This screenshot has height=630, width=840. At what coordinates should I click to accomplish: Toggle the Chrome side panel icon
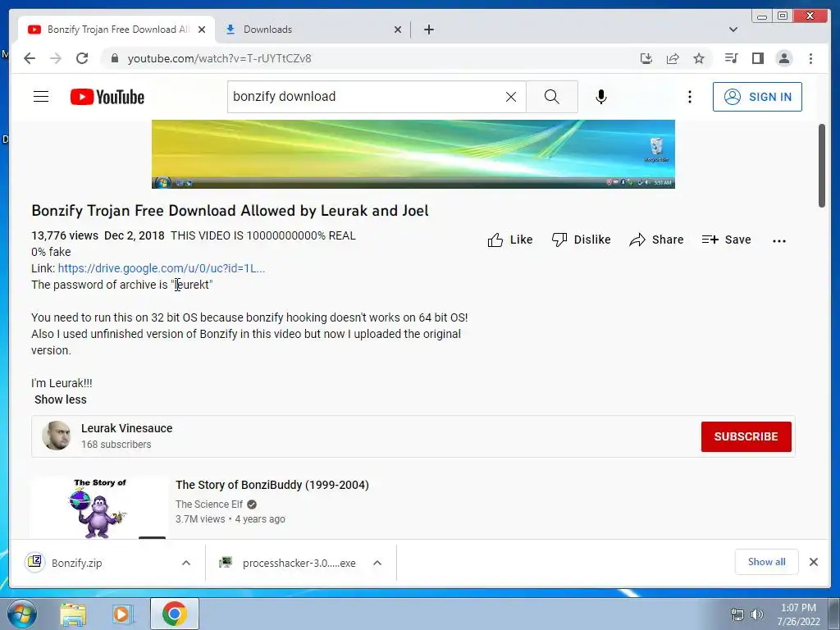point(757,58)
